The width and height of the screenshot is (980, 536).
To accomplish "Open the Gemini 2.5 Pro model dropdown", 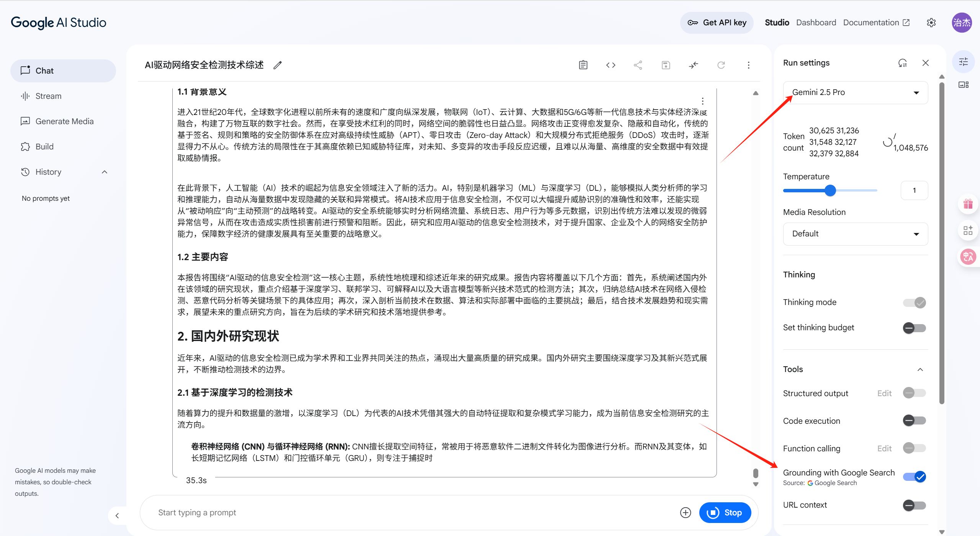I will [x=855, y=92].
